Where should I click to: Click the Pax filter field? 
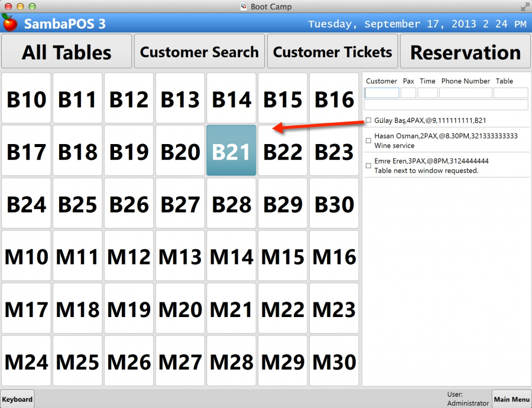pyautogui.click(x=408, y=93)
